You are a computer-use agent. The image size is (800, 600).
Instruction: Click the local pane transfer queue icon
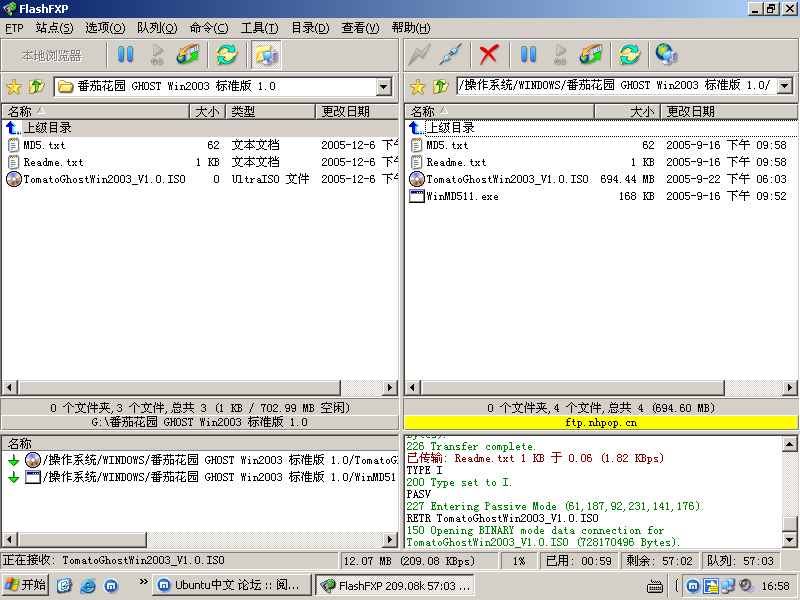point(188,55)
